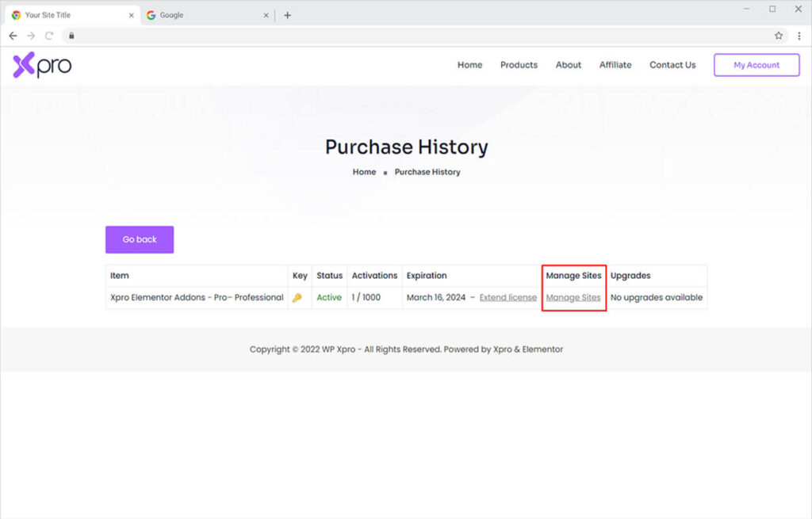Image resolution: width=812 pixels, height=519 pixels.
Task: Open a new tab with plus icon
Action: (x=287, y=15)
